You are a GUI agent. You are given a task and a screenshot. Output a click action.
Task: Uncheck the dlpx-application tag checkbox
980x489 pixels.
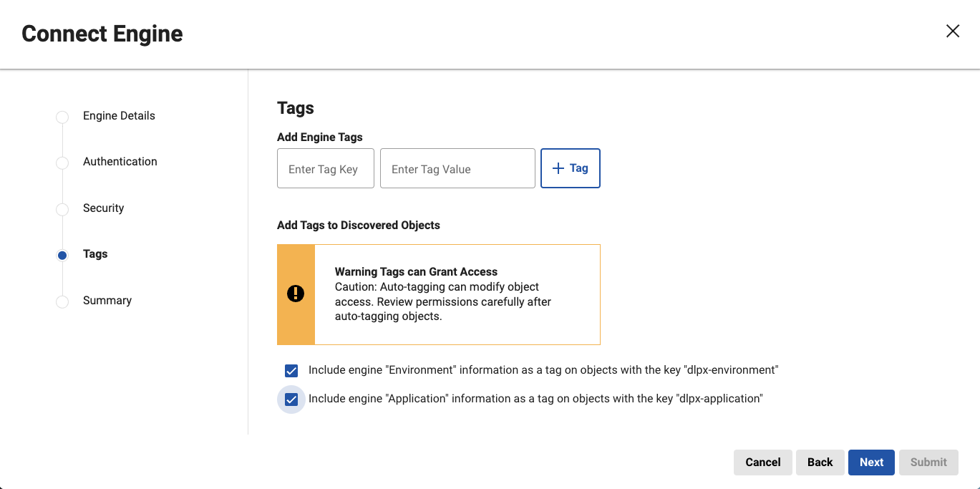pyautogui.click(x=291, y=399)
